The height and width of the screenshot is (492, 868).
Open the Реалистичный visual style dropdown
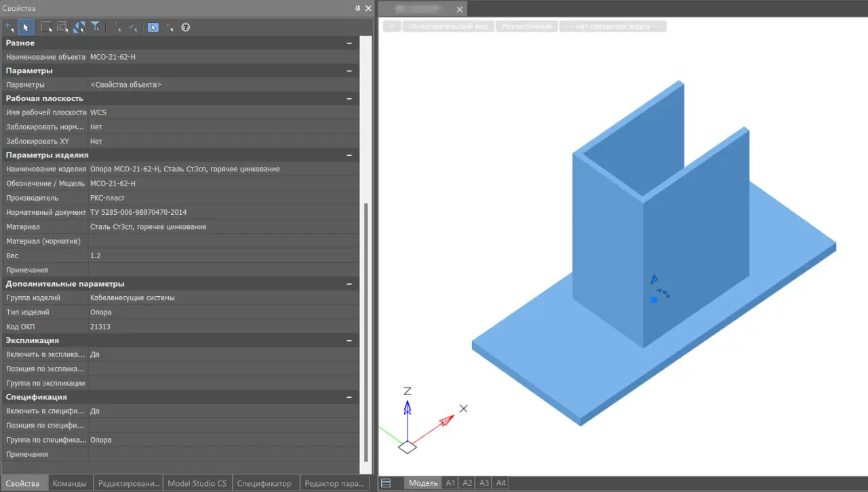point(526,26)
